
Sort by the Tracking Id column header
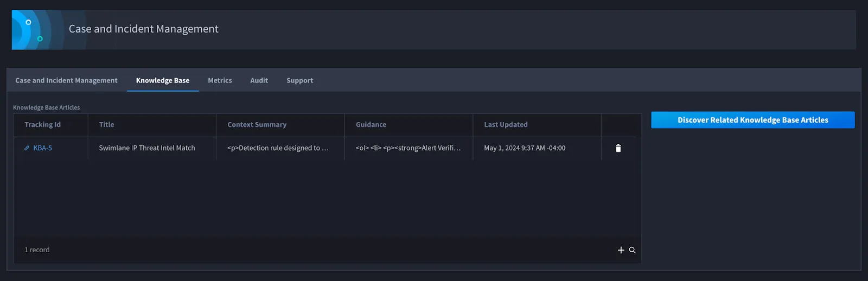point(42,125)
